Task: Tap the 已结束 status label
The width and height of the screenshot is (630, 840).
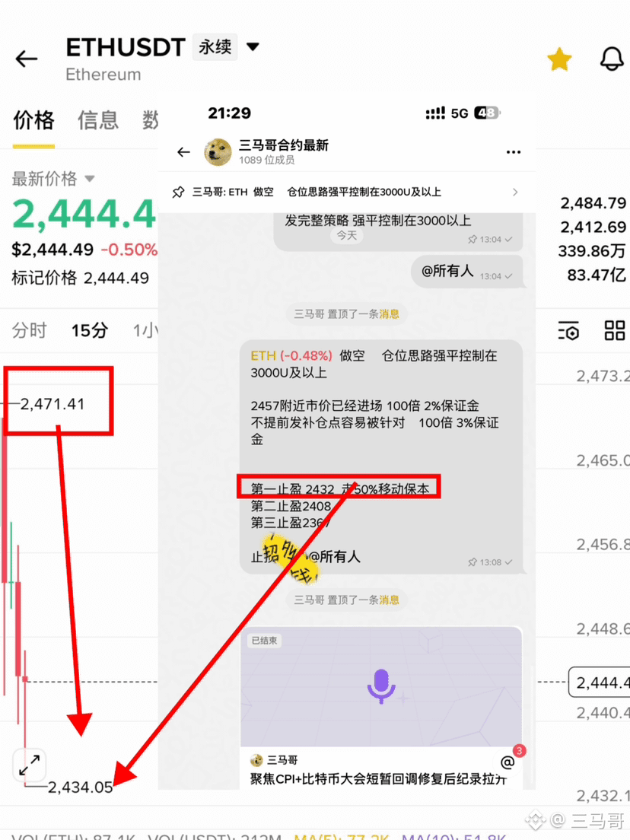Action: [265, 641]
